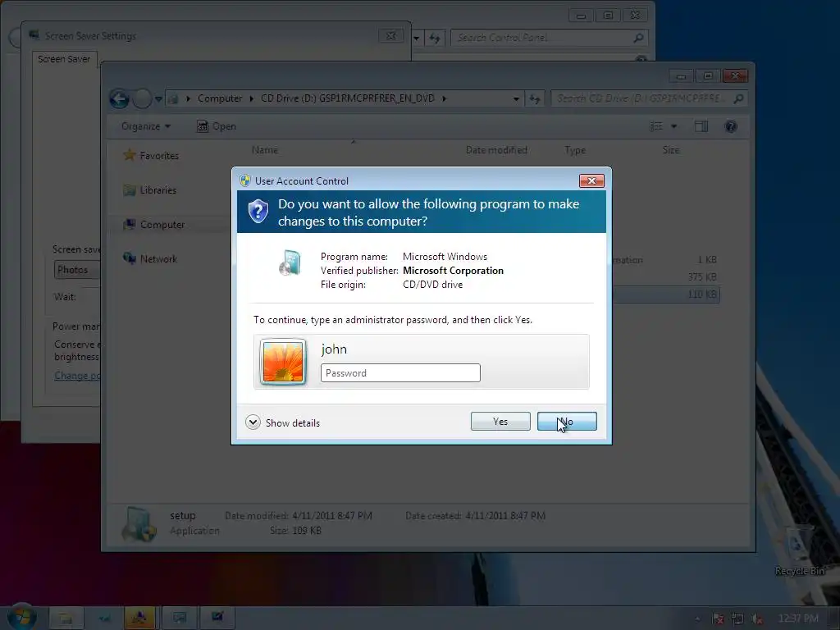Select Favorites in navigation pane

(x=152, y=156)
